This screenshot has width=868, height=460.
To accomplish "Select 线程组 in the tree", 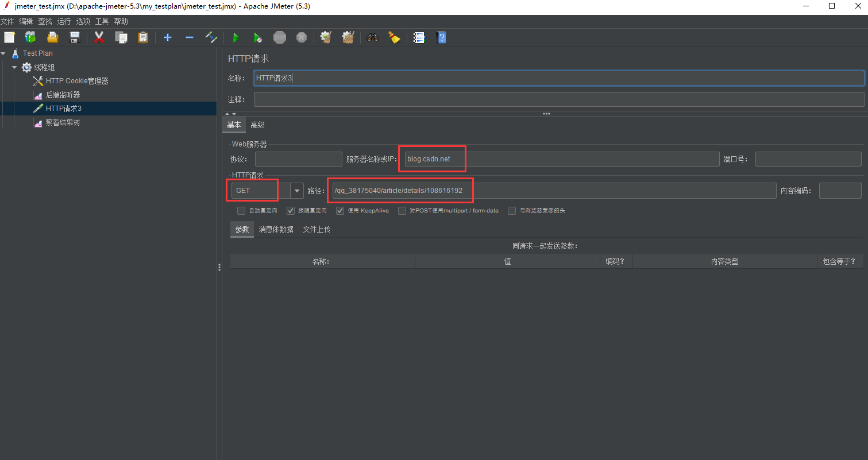I will pos(45,67).
